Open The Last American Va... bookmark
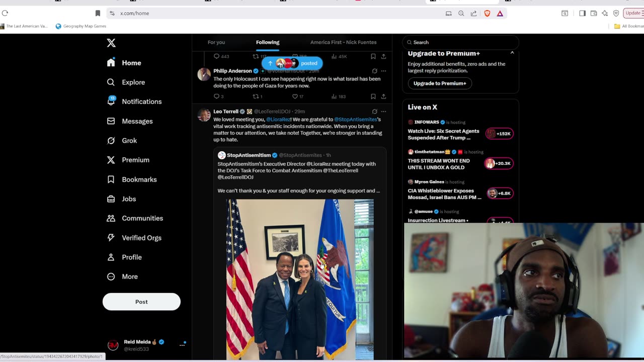This screenshot has height=362, width=644. click(24, 26)
